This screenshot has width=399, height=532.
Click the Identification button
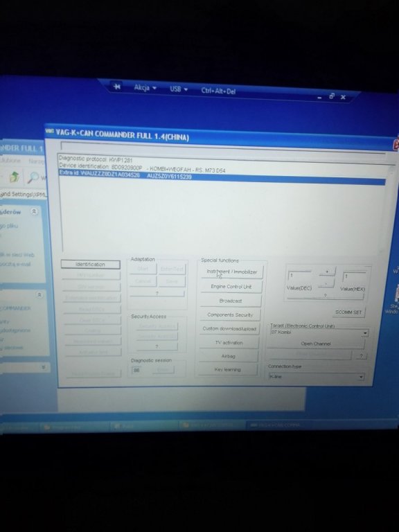click(x=90, y=265)
